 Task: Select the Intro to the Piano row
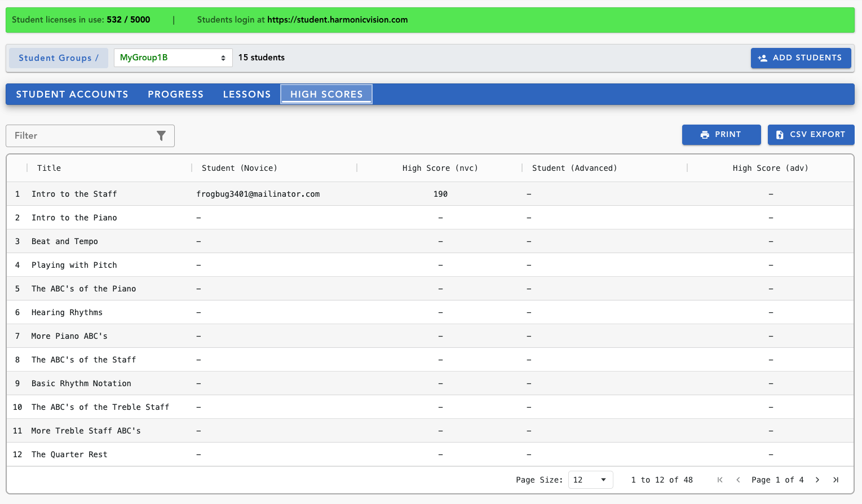tap(430, 218)
